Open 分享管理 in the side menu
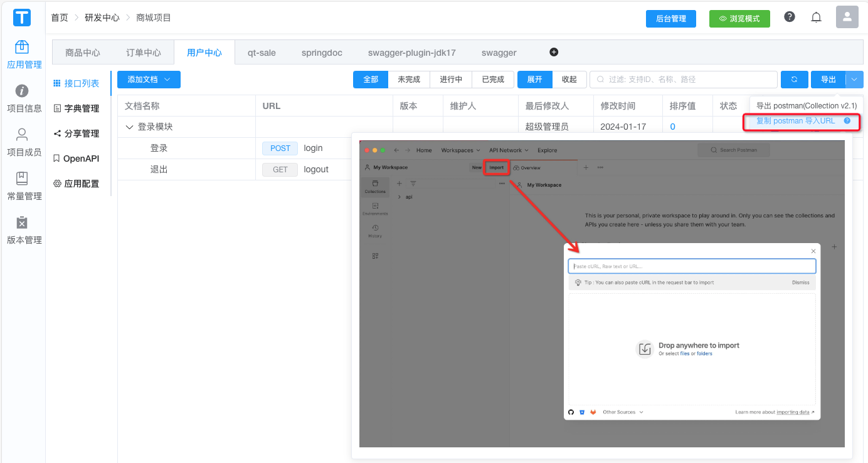The width and height of the screenshot is (868, 463). pos(77,133)
